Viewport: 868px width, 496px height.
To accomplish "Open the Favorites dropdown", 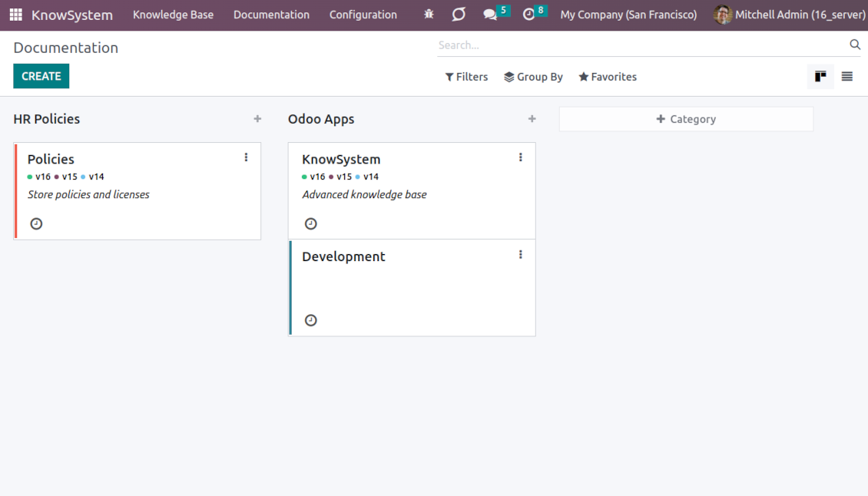I will click(607, 77).
